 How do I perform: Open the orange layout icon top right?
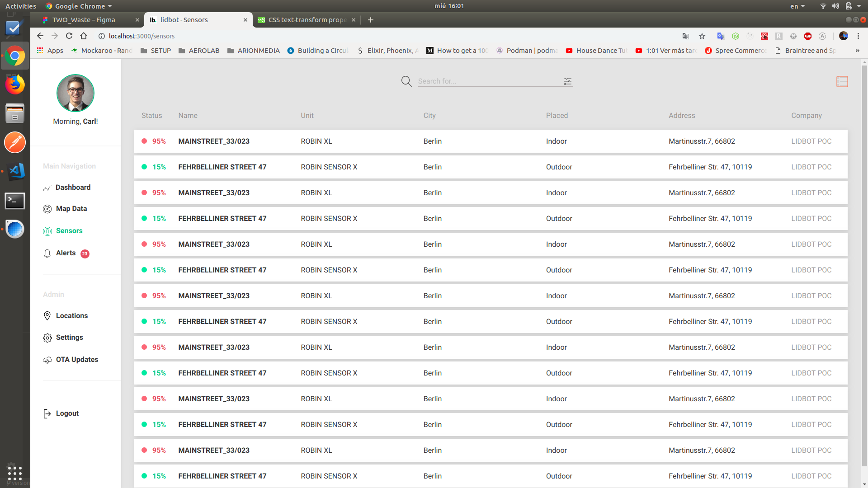click(842, 81)
